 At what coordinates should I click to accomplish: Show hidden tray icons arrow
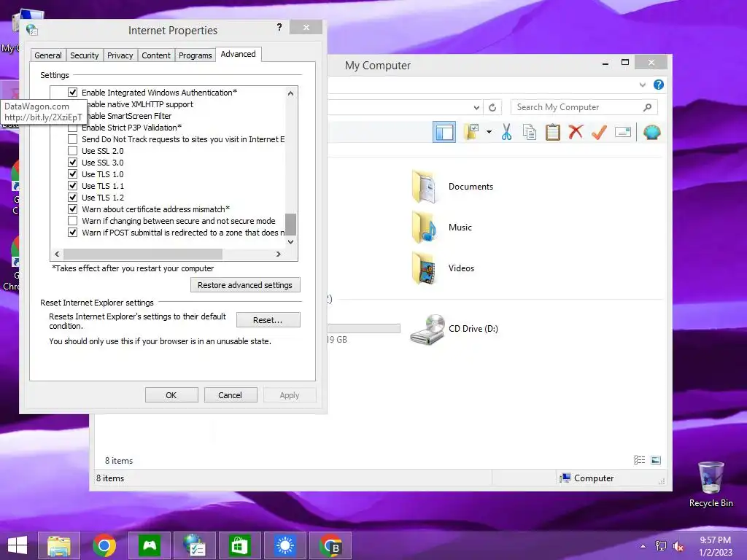(643, 546)
